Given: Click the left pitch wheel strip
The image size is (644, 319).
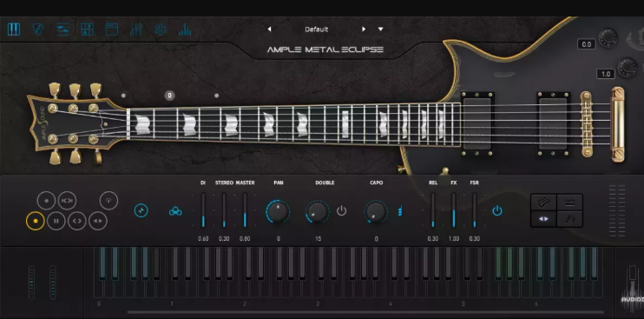Looking at the screenshot, I should (31, 282).
